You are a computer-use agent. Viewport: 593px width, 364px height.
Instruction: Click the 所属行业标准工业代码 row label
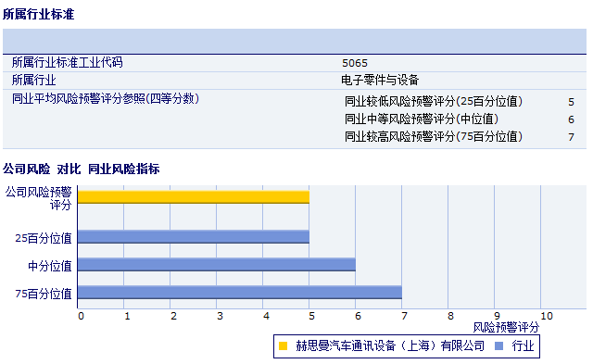(x=68, y=62)
